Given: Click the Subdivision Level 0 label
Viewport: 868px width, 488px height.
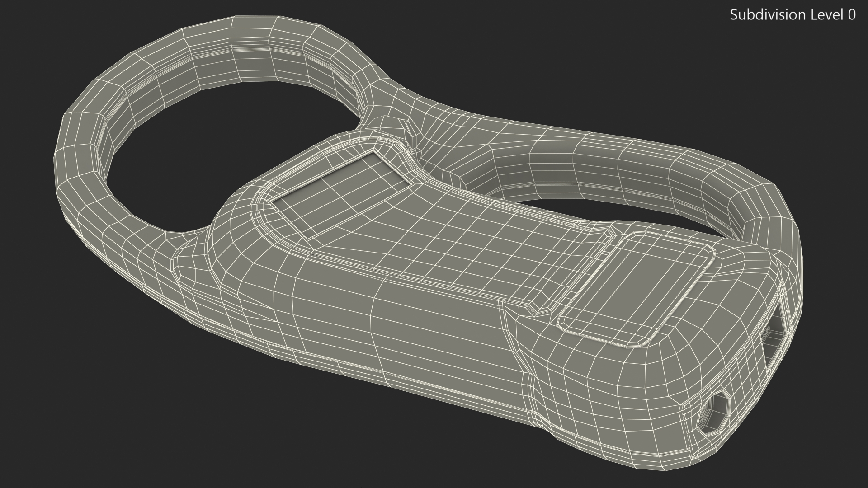Looking at the screenshot, I should coord(792,15).
